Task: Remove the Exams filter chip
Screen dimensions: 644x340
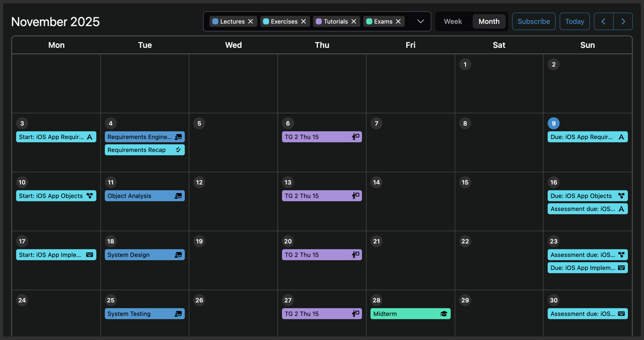Action: pyautogui.click(x=398, y=21)
